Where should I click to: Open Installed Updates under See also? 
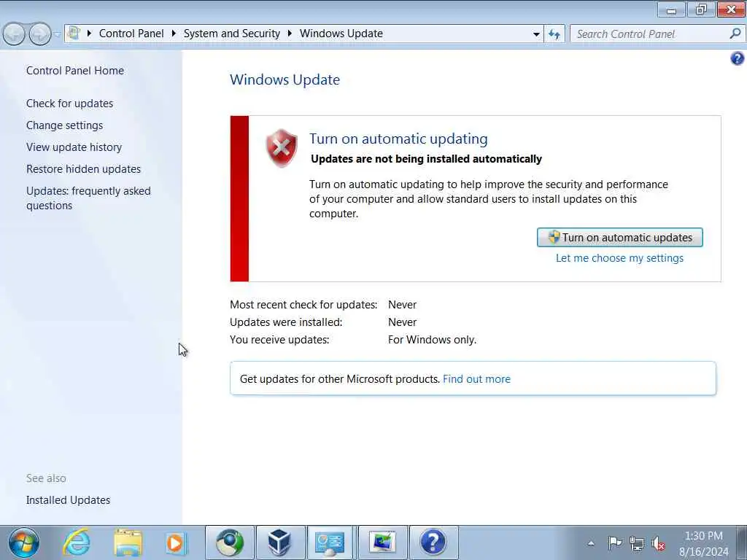coord(68,500)
